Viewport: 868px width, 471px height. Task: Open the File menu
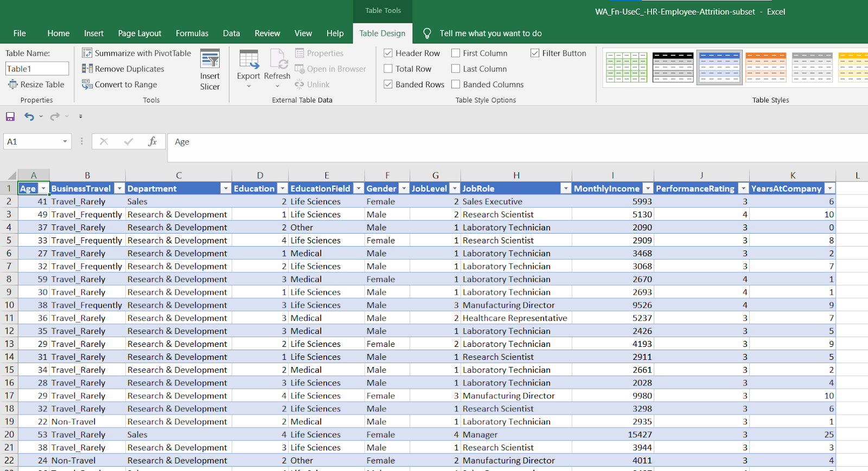(20, 34)
